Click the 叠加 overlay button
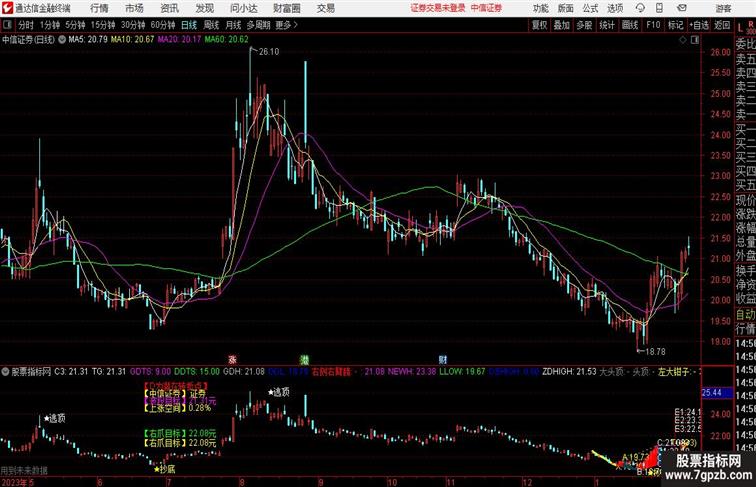Screen dimensions: 756x487 pyautogui.click(x=562, y=25)
